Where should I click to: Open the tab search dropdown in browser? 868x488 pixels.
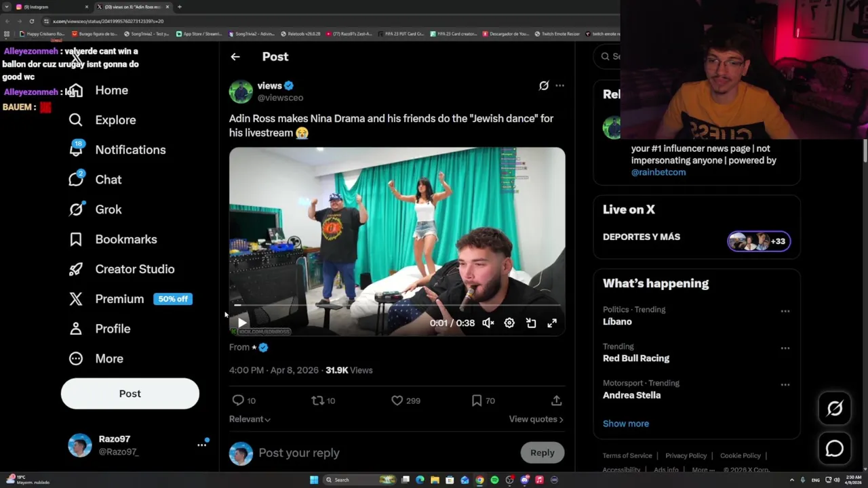(7, 7)
